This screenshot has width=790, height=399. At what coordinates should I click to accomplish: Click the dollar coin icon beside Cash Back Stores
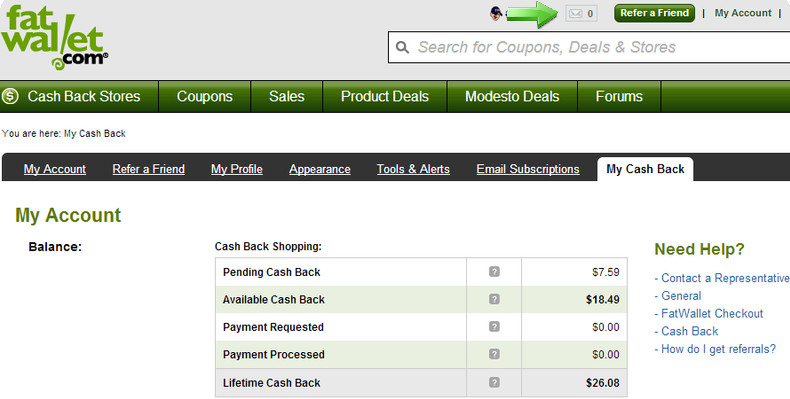(x=10, y=96)
